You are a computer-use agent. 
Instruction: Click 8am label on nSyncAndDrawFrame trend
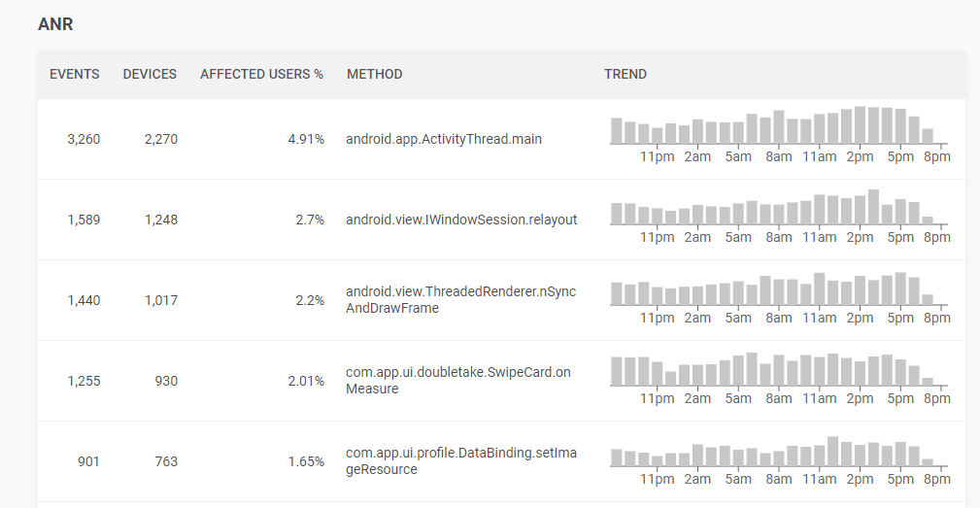pos(779,318)
